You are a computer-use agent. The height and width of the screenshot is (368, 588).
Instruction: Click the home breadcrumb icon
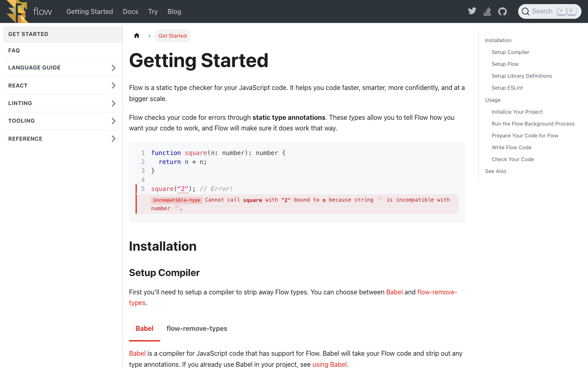(x=137, y=36)
